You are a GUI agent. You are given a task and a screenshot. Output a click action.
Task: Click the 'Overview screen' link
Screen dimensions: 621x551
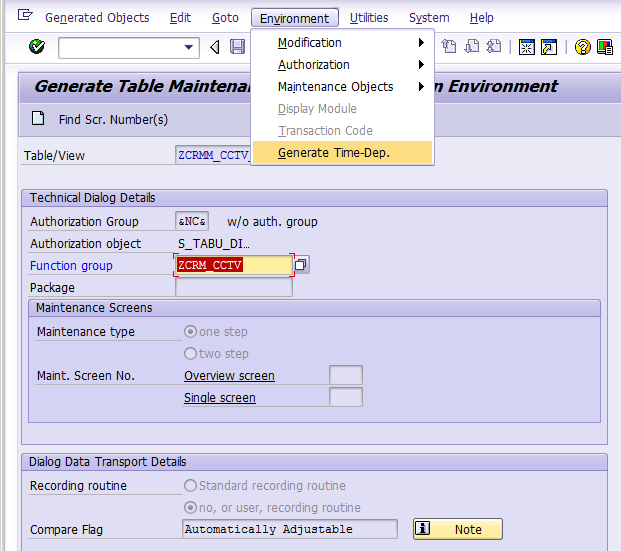click(x=229, y=376)
